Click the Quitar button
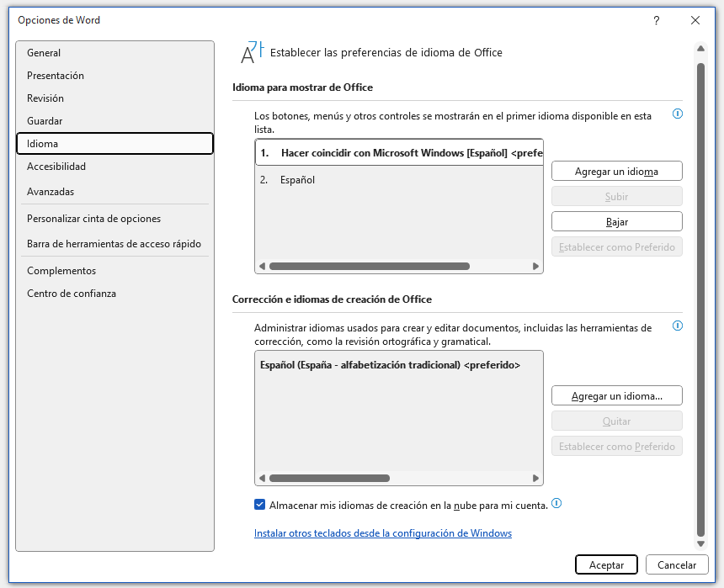The height and width of the screenshot is (588, 724). (x=616, y=421)
